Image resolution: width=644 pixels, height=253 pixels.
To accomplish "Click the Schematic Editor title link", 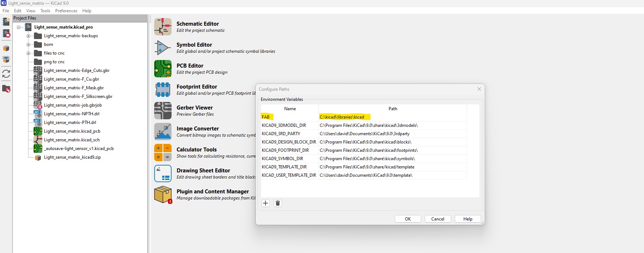I will coord(198,24).
